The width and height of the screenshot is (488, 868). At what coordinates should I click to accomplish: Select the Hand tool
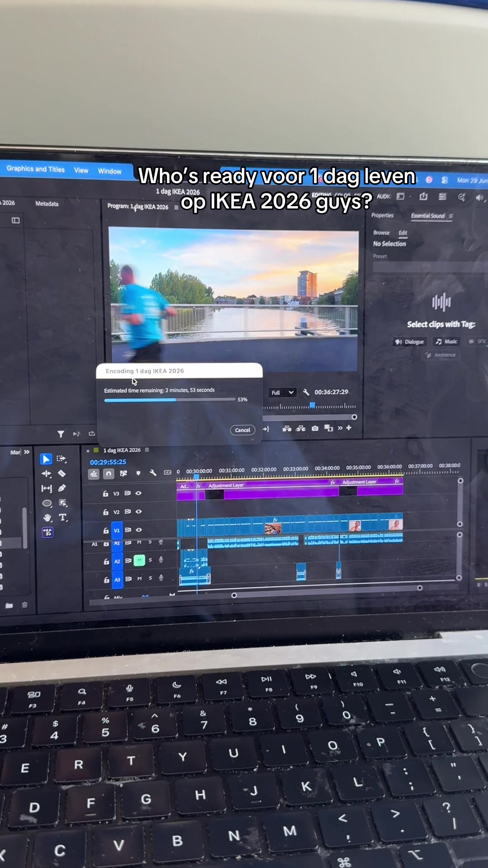click(x=47, y=518)
